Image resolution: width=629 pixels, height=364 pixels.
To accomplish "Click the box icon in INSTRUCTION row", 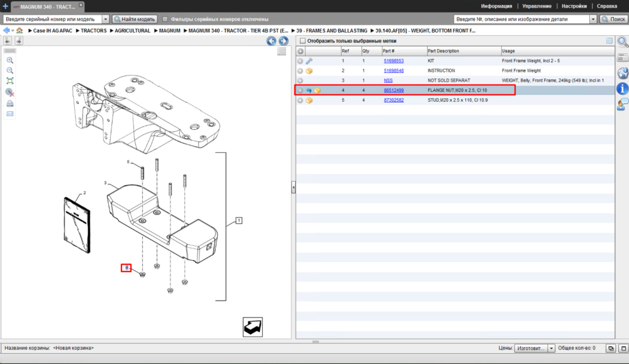I will click(309, 71).
